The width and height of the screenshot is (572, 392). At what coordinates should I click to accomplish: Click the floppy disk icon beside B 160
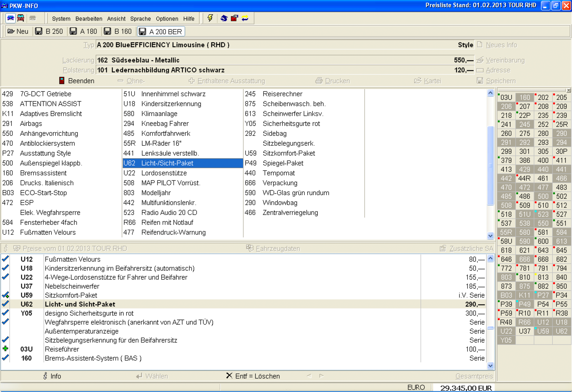coord(107,31)
